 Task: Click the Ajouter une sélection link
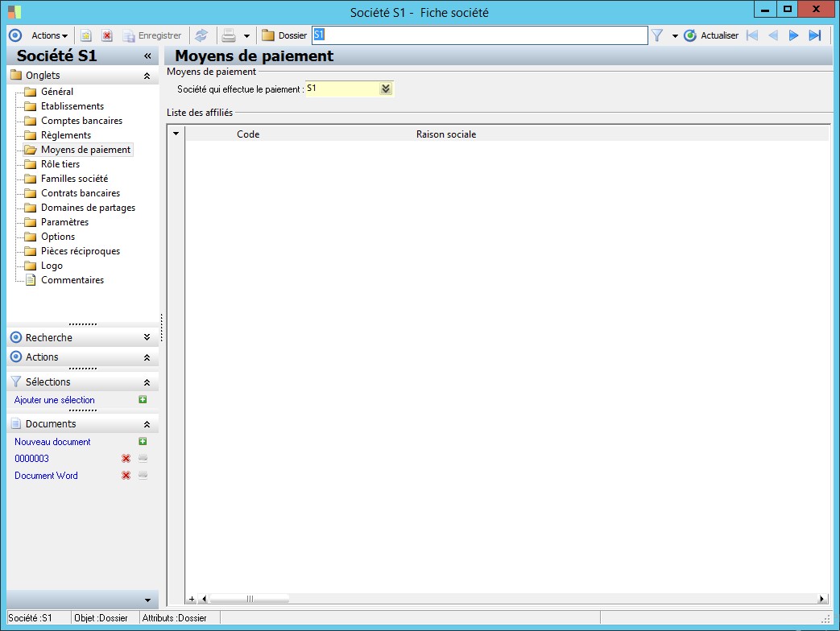pyautogui.click(x=54, y=400)
